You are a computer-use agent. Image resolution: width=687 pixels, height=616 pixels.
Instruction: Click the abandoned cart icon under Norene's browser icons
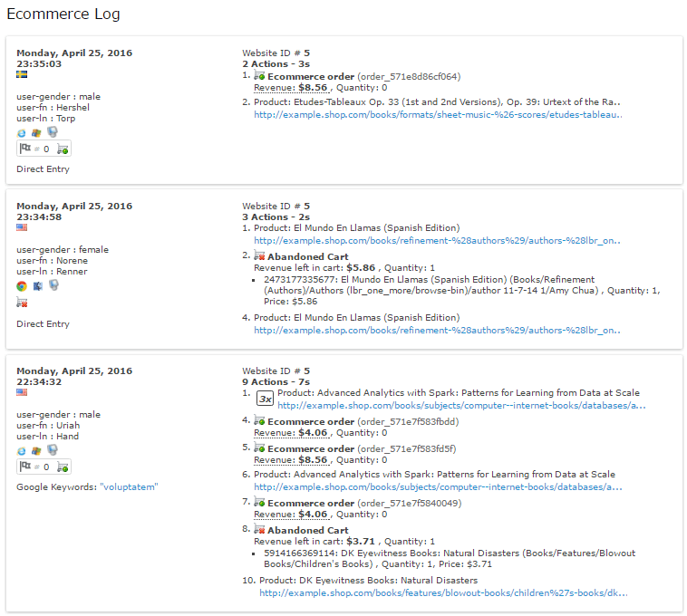22,303
